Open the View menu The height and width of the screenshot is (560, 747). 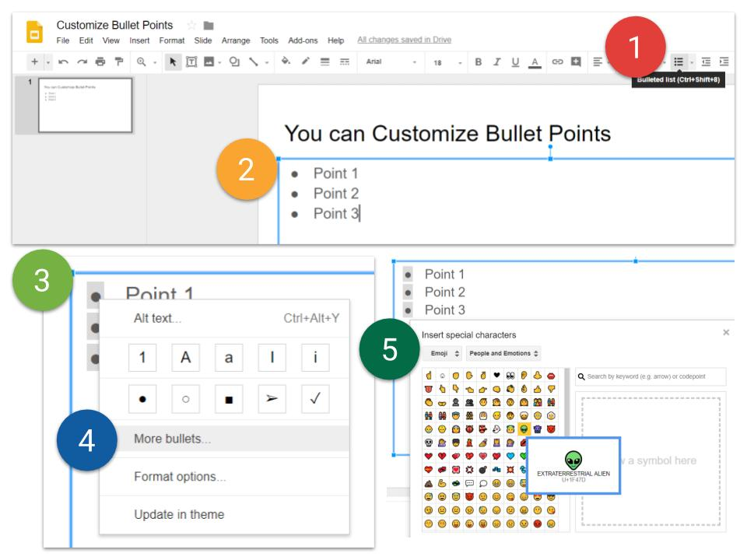(111, 40)
